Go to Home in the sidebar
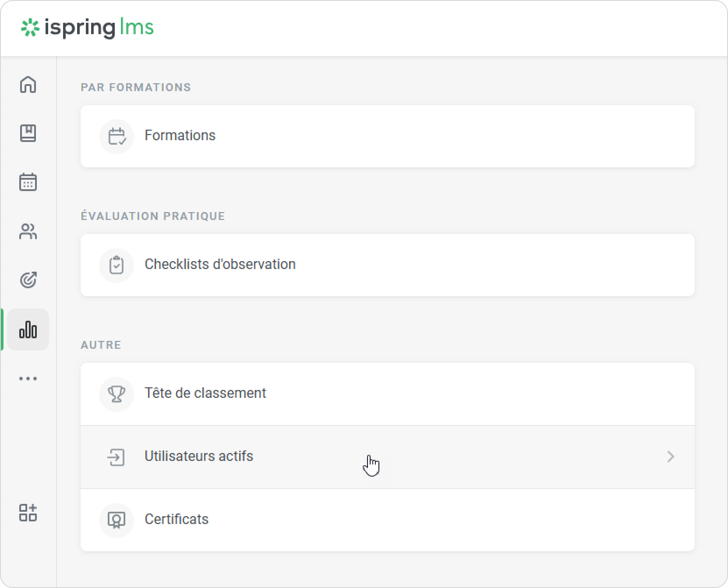This screenshot has height=588, width=728. pos(28,85)
